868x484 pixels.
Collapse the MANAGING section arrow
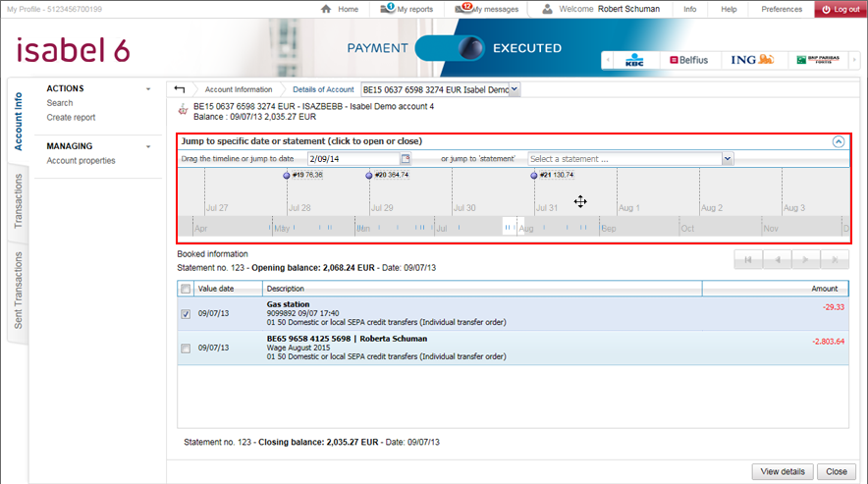click(148, 146)
